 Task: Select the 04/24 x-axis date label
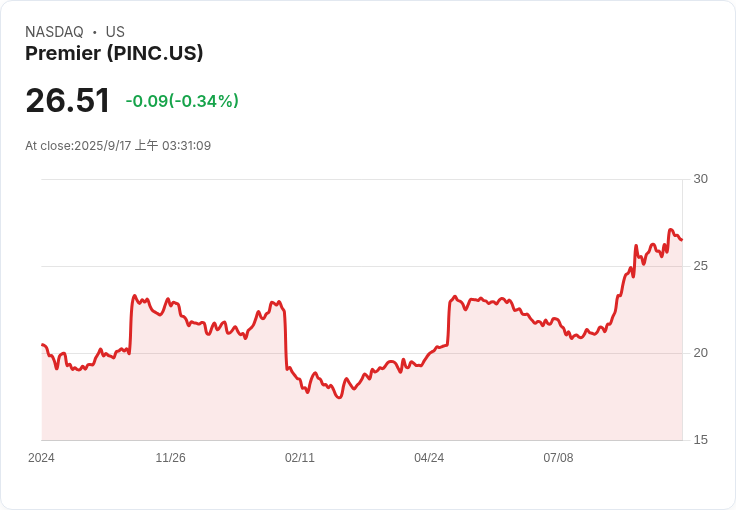429,458
